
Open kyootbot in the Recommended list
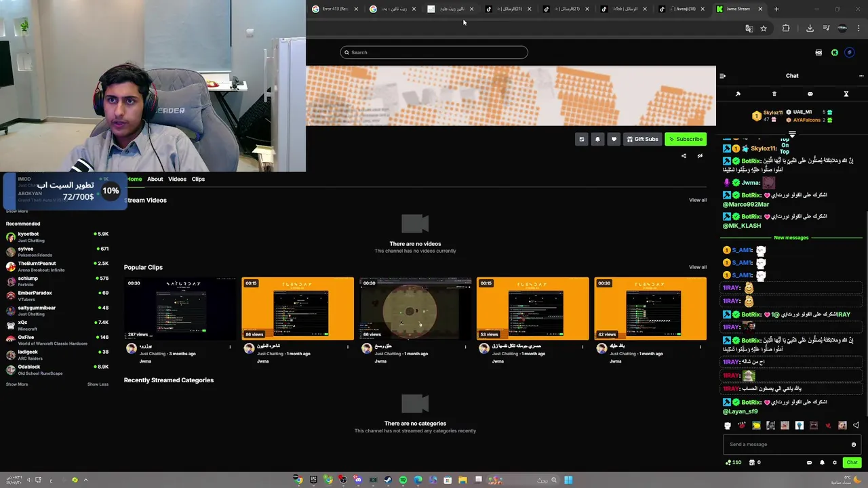coord(57,237)
